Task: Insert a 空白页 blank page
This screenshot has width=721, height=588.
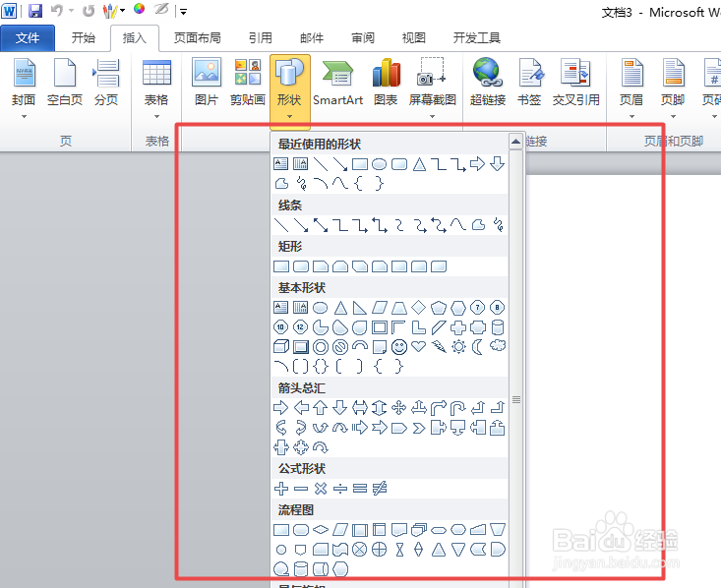Action: click(64, 83)
